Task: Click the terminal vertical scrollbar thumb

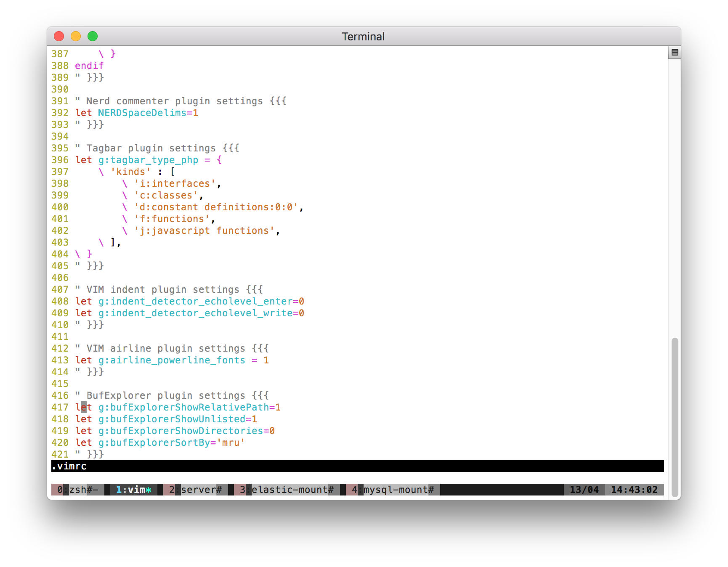Action: (675, 417)
